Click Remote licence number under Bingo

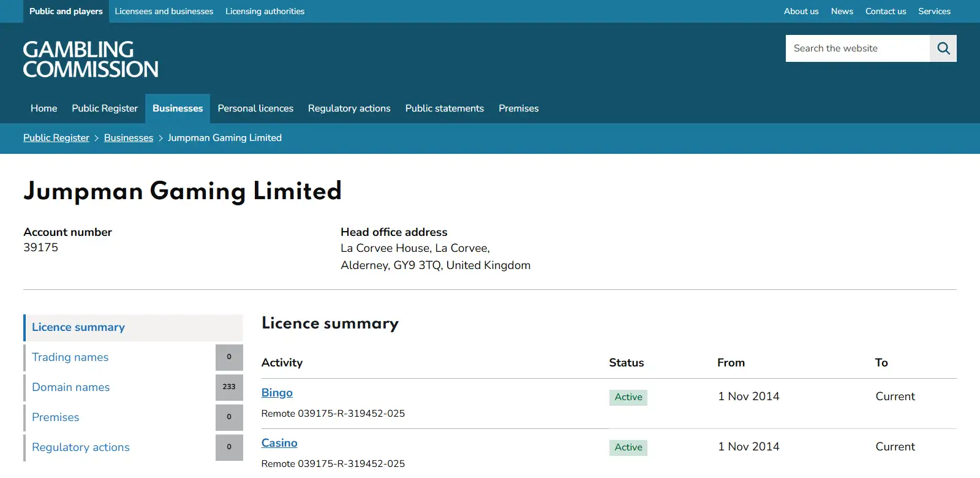(x=333, y=414)
